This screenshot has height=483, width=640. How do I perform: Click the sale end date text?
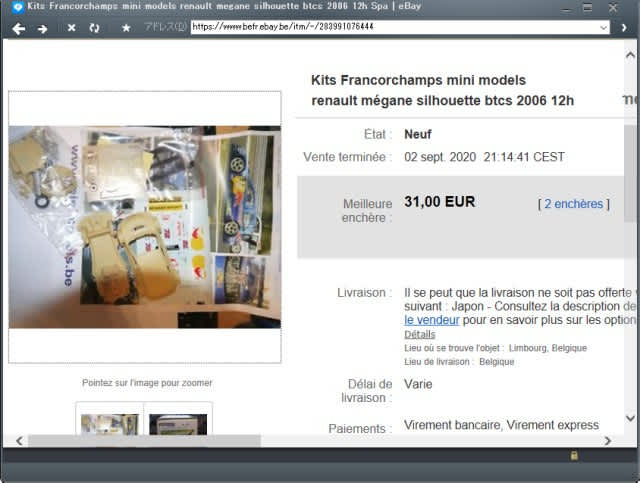tap(484, 157)
